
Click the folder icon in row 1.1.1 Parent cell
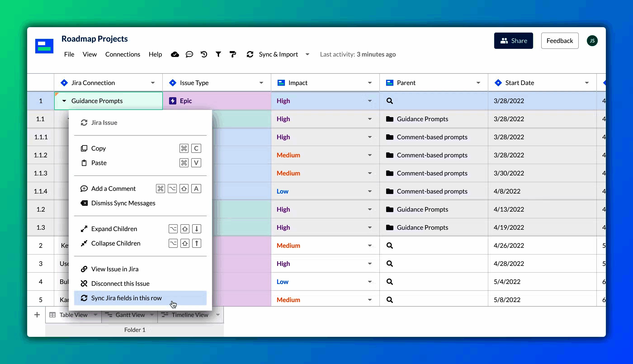click(390, 137)
